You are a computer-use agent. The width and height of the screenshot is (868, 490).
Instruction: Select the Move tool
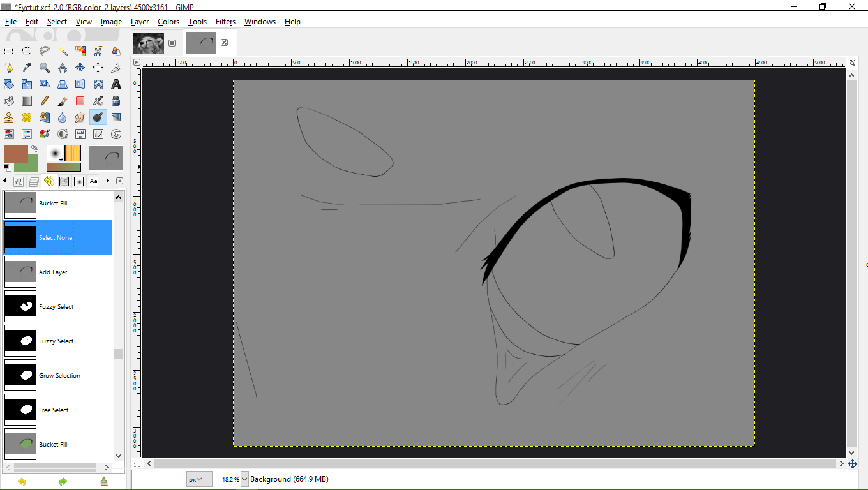[x=80, y=68]
